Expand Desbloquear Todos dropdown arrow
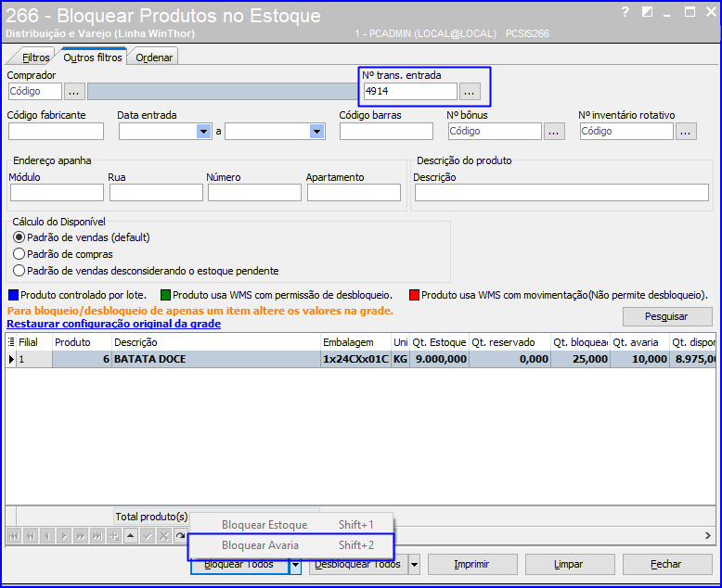The image size is (722, 588). (415, 565)
